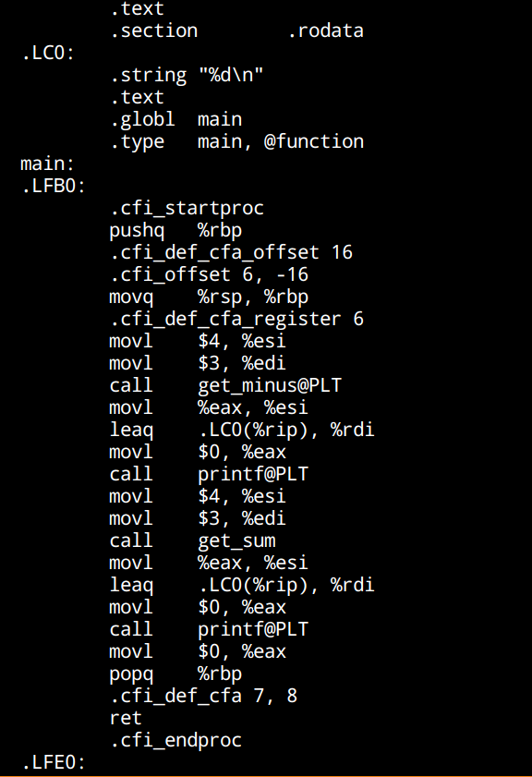Click the '.section .rodata' line
Image resolution: width=532 pixels, height=777 pixels.
236,30
